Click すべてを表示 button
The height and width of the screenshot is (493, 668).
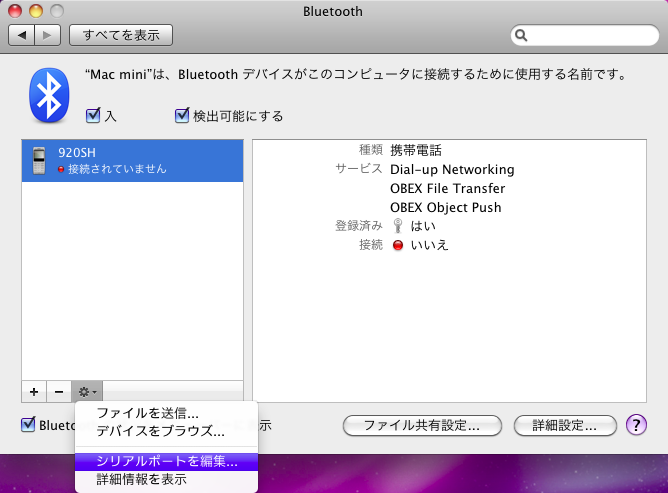coord(121,35)
